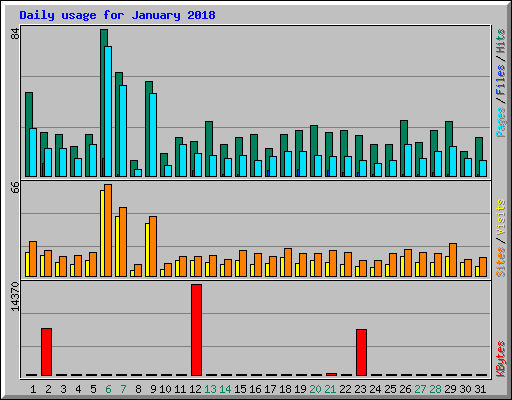The image size is (512, 400).
Task: Click the '14370' KBytes axis value
Action: (x=15, y=297)
